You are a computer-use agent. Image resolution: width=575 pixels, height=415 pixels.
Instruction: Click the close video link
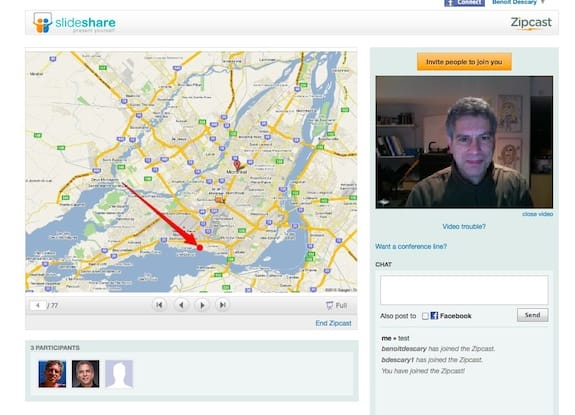pyautogui.click(x=538, y=214)
